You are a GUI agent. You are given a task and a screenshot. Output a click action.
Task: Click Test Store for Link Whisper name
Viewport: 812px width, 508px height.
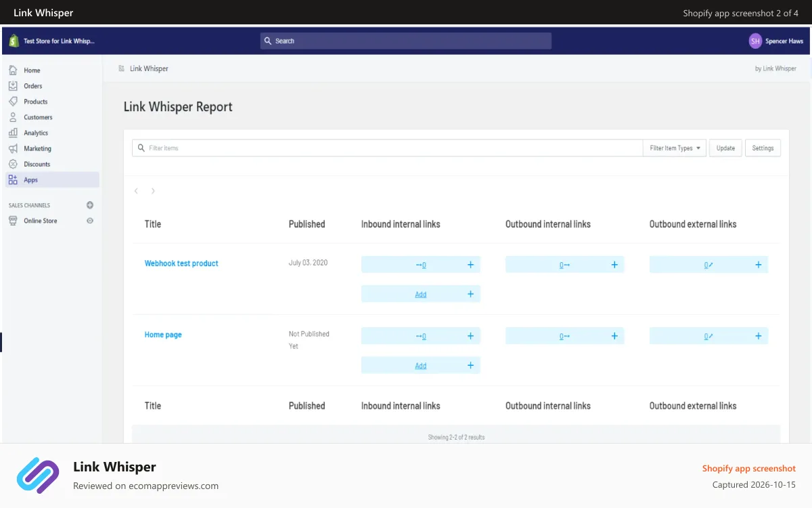click(59, 41)
